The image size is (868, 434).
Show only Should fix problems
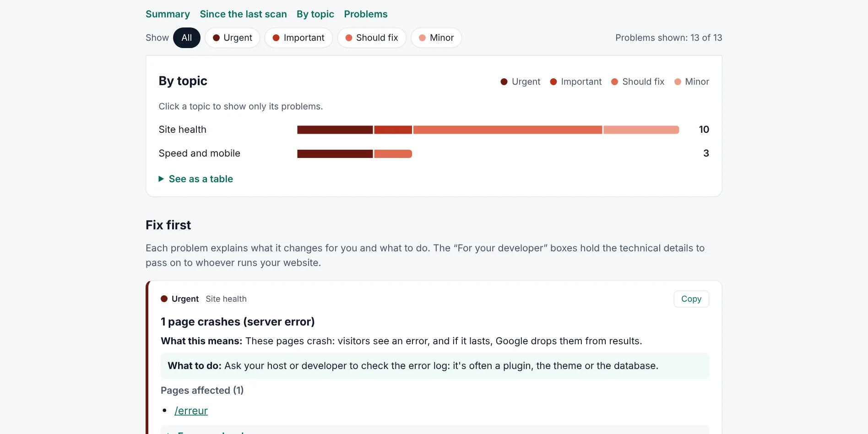372,38
